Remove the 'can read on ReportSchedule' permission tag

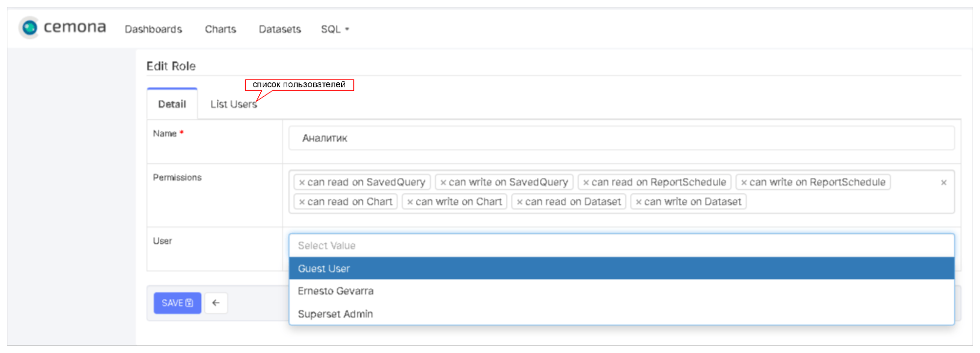(x=586, y=182)
